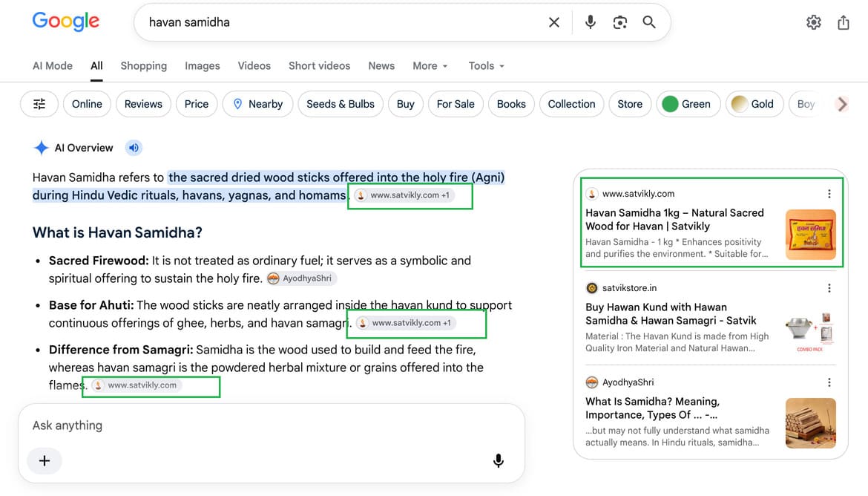Screen dimensions: 868x496
Task: Click the Havan Samidha 1kg product thumbnail
Action: (810, 235)
